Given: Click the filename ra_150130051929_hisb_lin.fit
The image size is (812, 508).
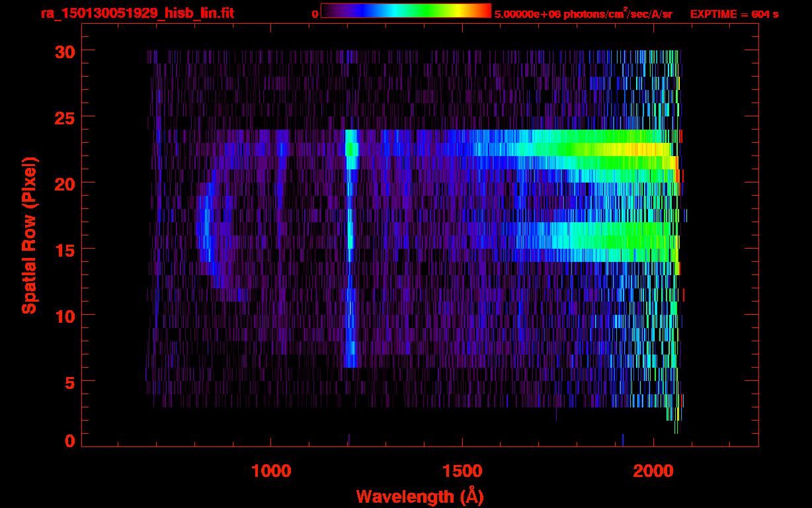Looking at the screenshot, I should coord(137,13).
